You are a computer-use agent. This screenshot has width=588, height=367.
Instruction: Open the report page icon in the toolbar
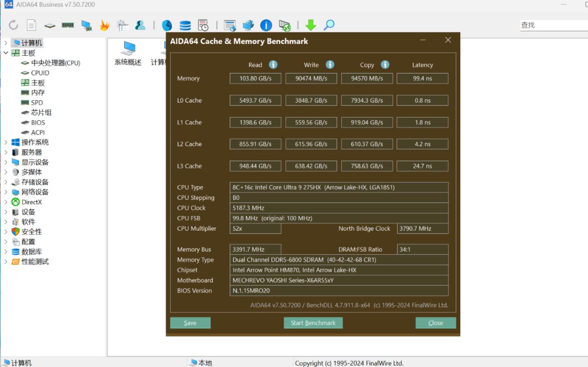point(31,25)
